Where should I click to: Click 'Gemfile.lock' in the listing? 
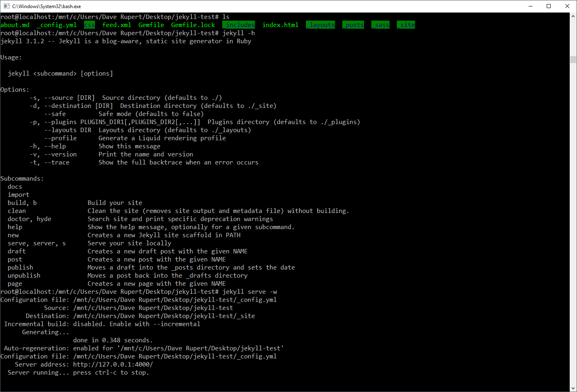[x=193, y=25]
